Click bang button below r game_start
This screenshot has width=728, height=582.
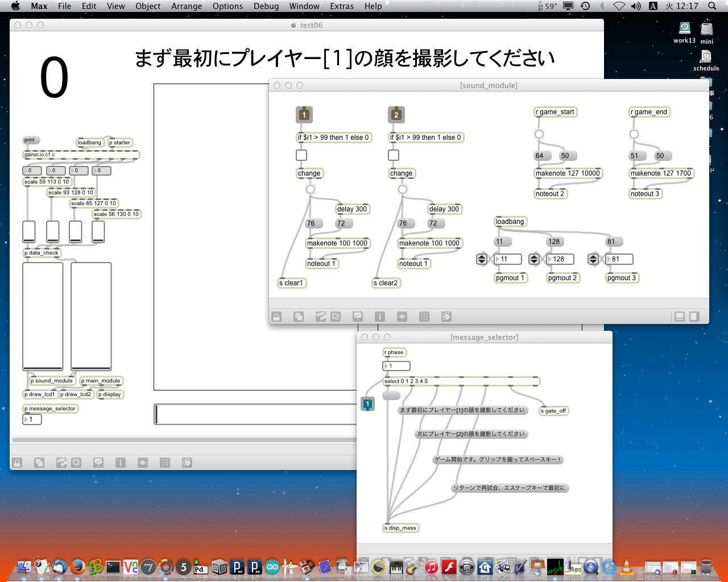tap(539, 134)
